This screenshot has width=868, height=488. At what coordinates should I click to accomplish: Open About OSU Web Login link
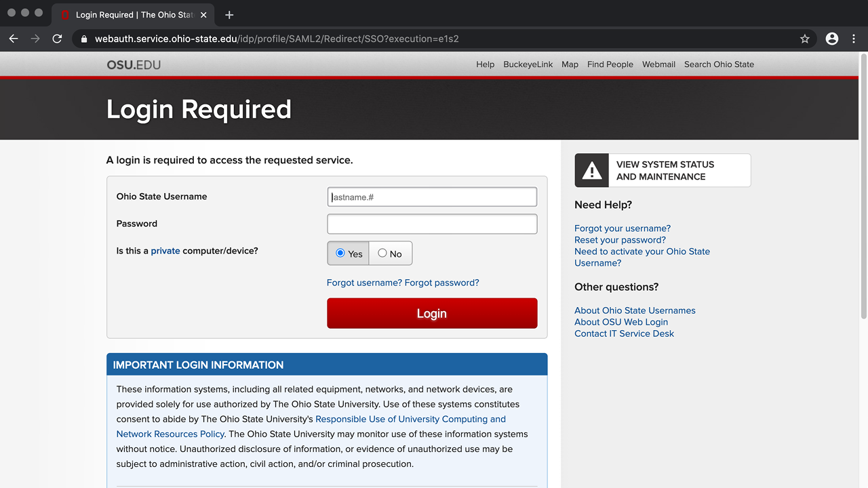(x=621, y=322)
